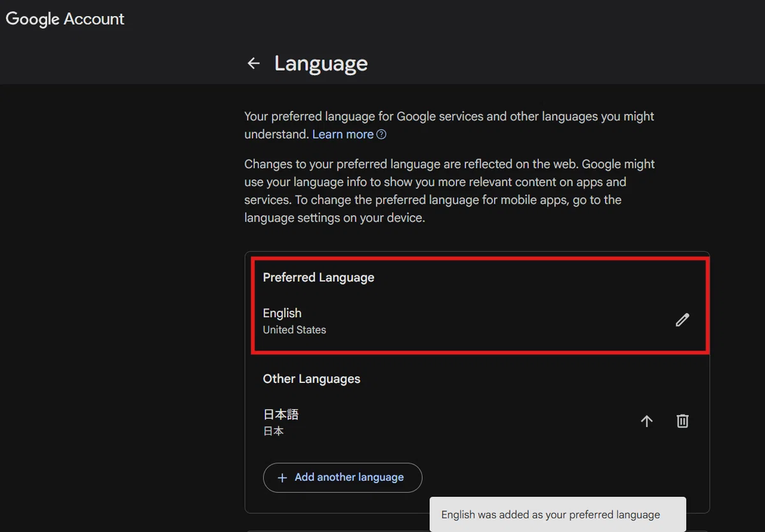Click the paragraph starting with Changes to your
The image size is (765, 532).
pos(449,191)
